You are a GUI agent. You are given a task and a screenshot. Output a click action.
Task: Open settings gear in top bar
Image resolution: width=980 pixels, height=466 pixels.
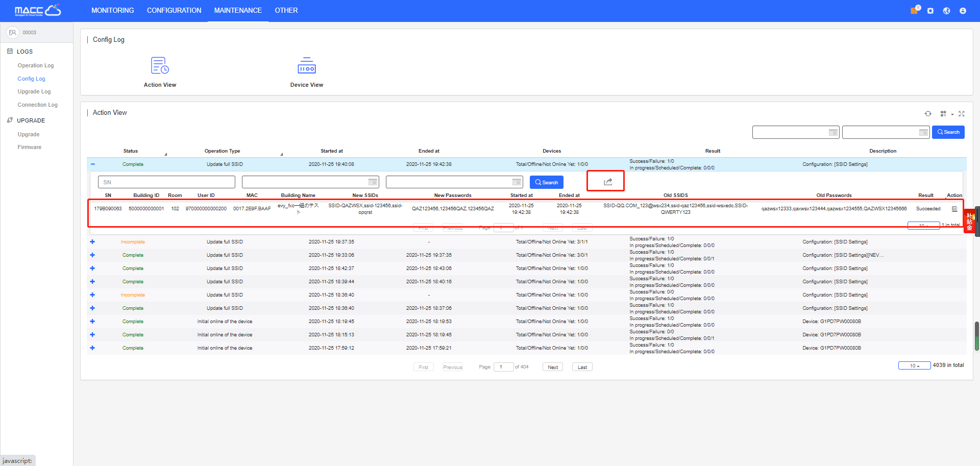tap(930, 11)
